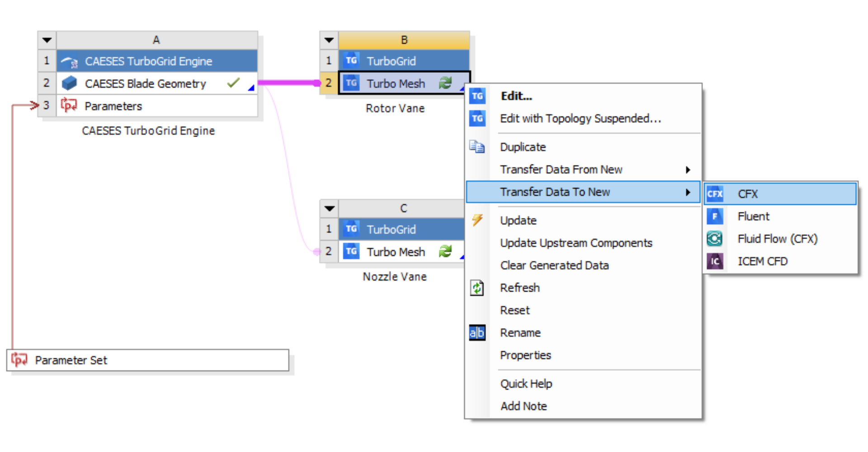Choose Fluid Flow (CFX) in the submenu
868x452 pixels.
tap(780, 239)
